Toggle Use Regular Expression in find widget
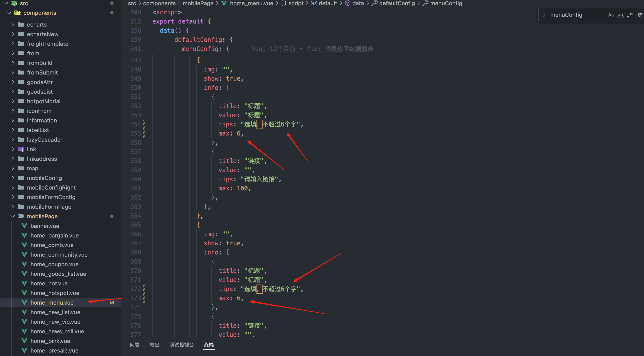644x356 pixels. tap(630, 15)
